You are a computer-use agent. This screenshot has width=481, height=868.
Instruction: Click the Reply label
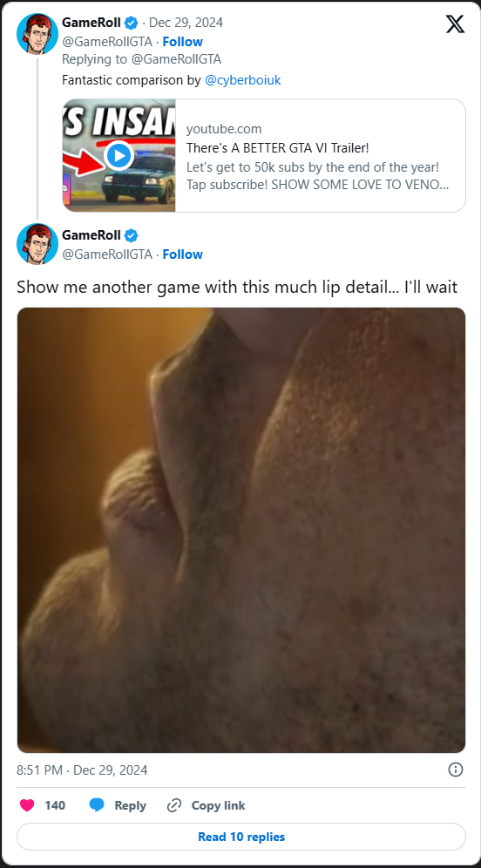[130, 805]
